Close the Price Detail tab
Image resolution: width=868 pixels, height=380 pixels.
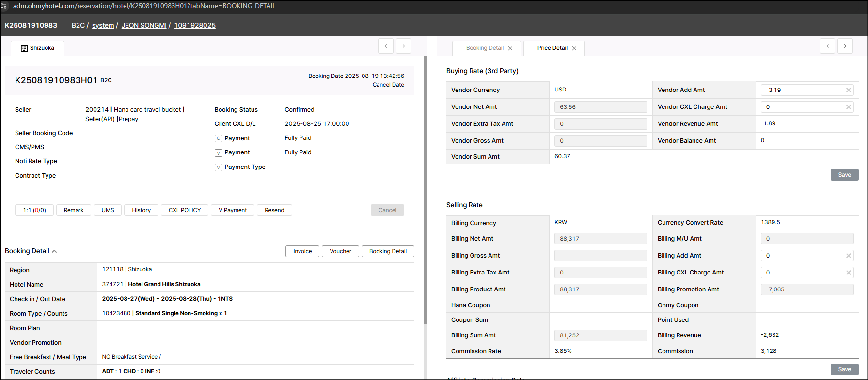(x=574, y=48)
